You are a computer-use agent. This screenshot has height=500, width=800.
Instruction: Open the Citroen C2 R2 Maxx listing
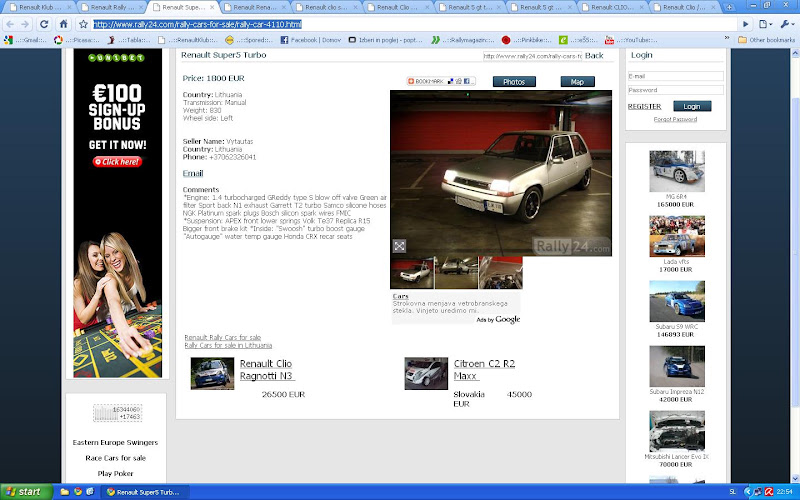(484, 370)
